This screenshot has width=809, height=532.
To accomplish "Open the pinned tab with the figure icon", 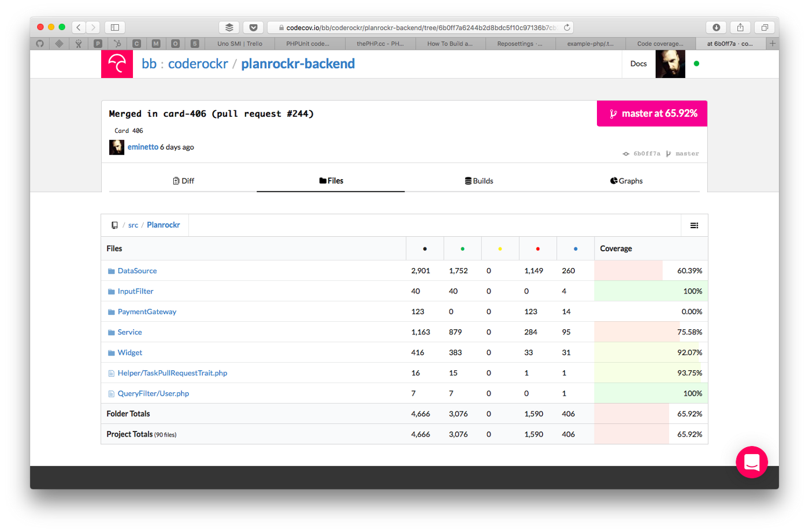I will 79,43.
